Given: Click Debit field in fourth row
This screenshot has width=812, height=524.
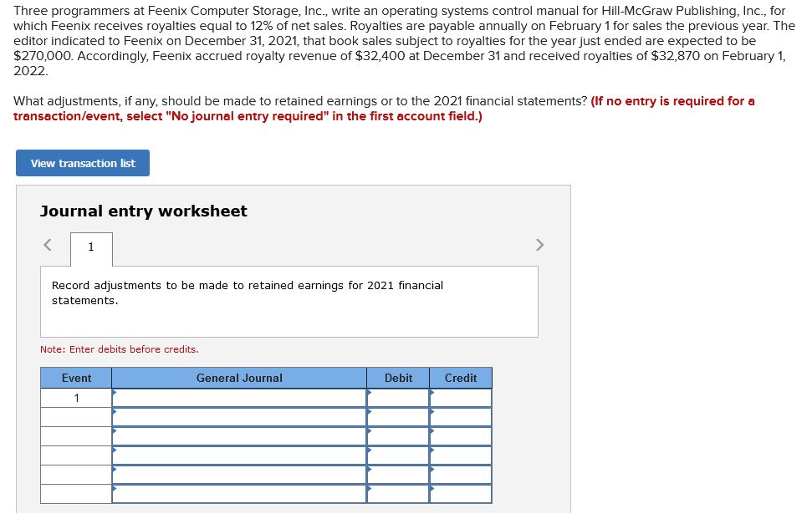Looking at the screenshot, I should click(x=398, y=455).
